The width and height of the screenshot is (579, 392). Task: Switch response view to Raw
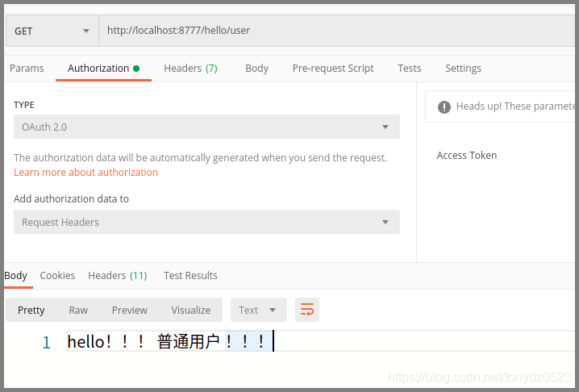pyautogui.click(x=78, y=310)
